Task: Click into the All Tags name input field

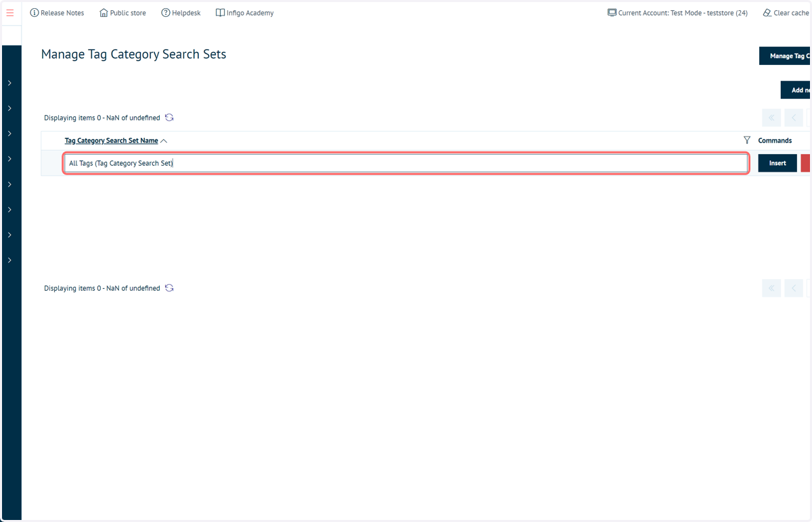Action: click(406, 163)
